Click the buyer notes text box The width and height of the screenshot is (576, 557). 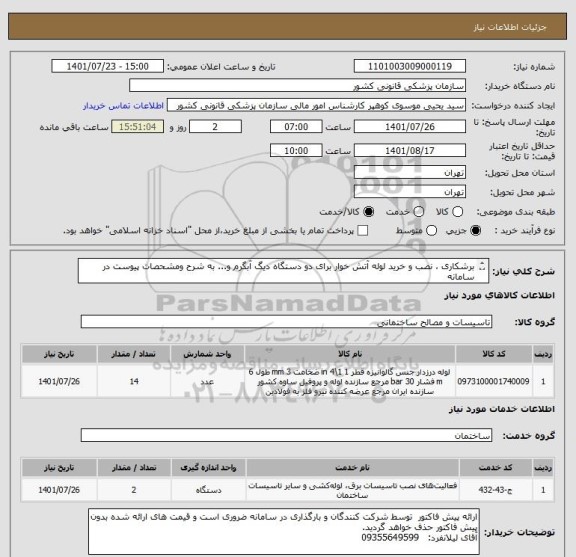[284, 531]
